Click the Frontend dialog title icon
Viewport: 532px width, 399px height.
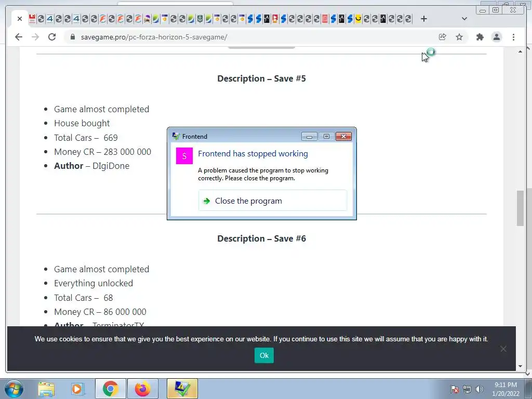pos(176,137)
